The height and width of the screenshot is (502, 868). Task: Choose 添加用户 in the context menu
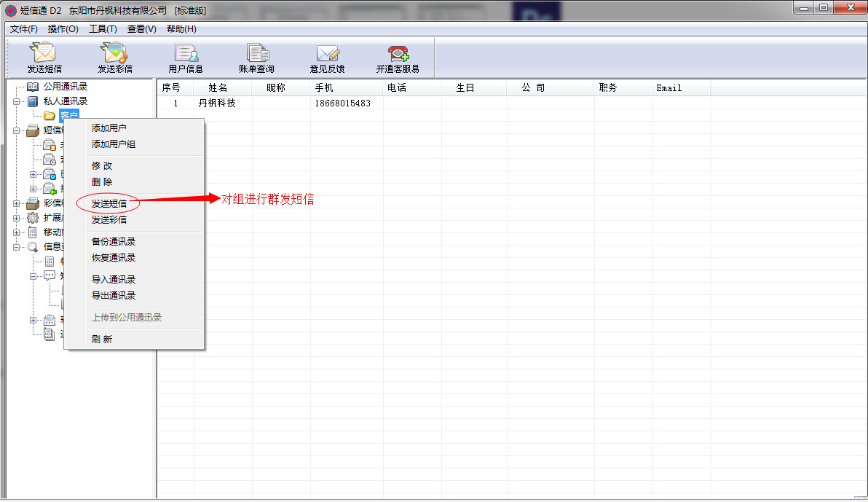(x=109, y=128)
